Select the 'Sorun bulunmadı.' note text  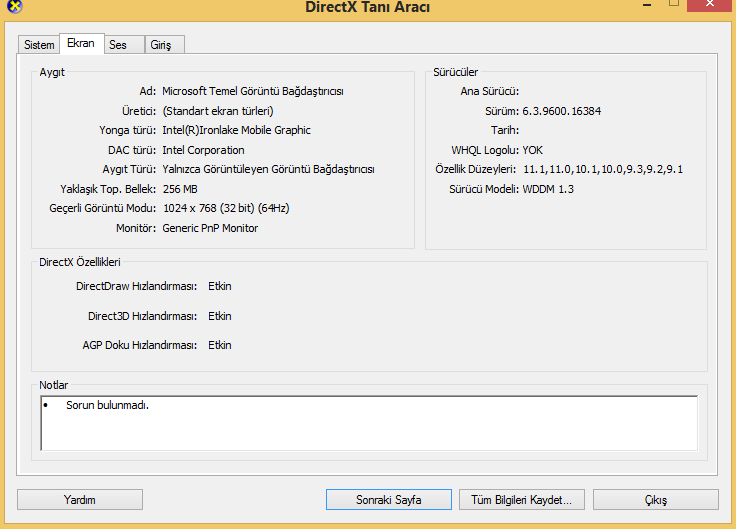click(107, 405)
